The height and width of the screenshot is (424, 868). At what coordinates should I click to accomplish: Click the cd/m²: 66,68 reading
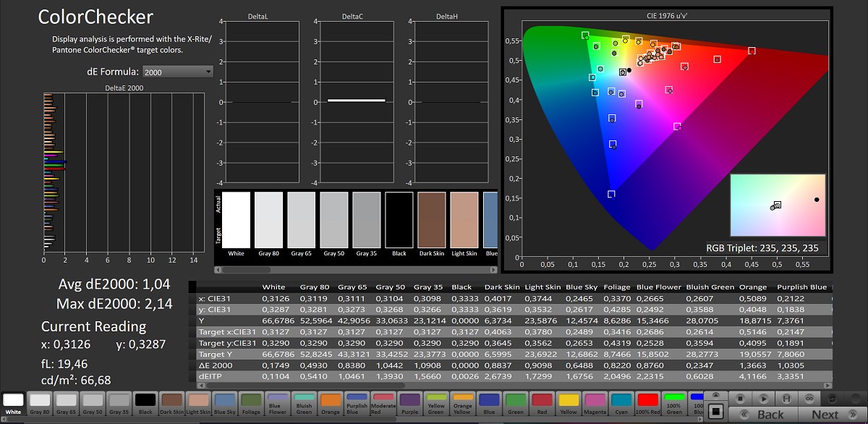pos(76,380)
